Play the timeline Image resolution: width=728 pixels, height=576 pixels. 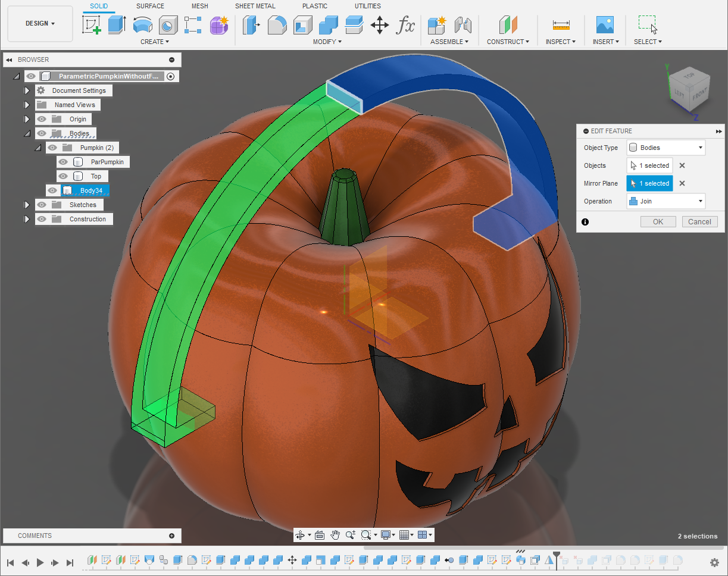[x=40, y=562]
